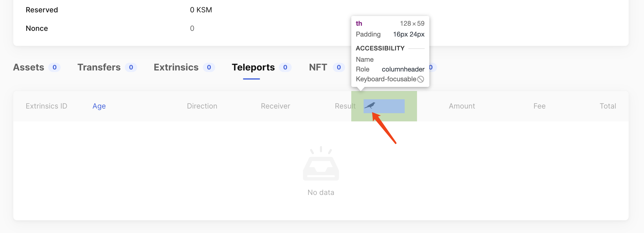Click the bird icon in table header
This screenshot has width=644, height=233.
(370, 105)
